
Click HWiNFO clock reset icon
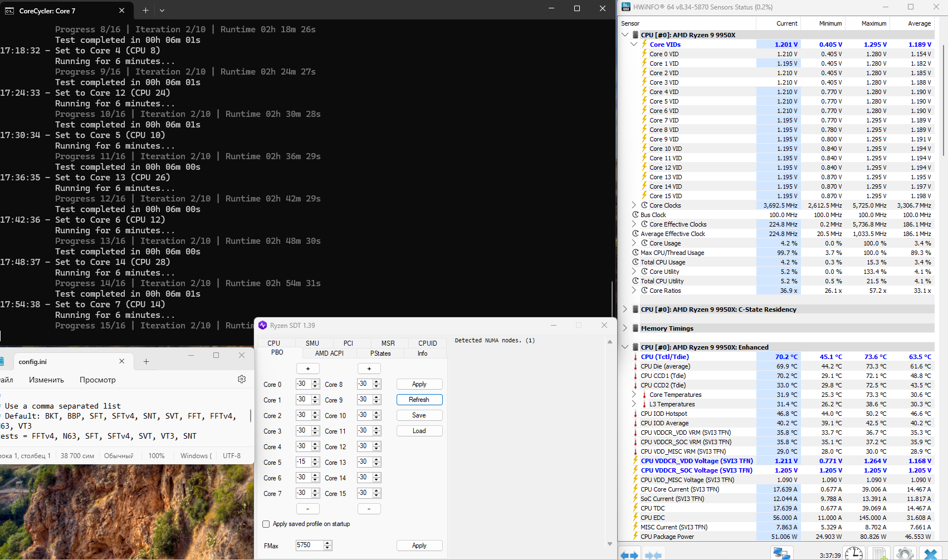tap(853, 554)
